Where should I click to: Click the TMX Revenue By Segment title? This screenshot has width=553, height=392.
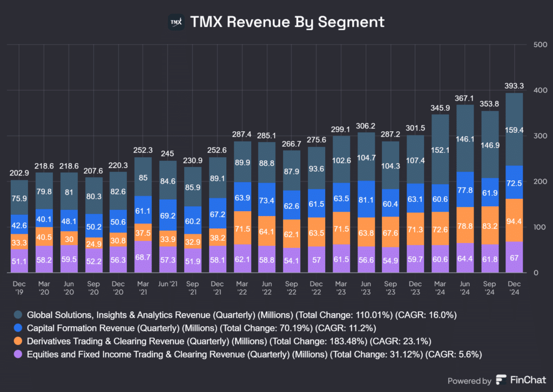coord(287,22)
